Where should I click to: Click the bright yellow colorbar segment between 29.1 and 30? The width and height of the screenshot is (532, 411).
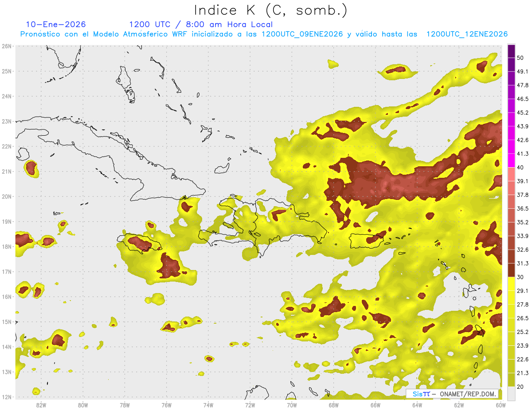tap(511, 284)
